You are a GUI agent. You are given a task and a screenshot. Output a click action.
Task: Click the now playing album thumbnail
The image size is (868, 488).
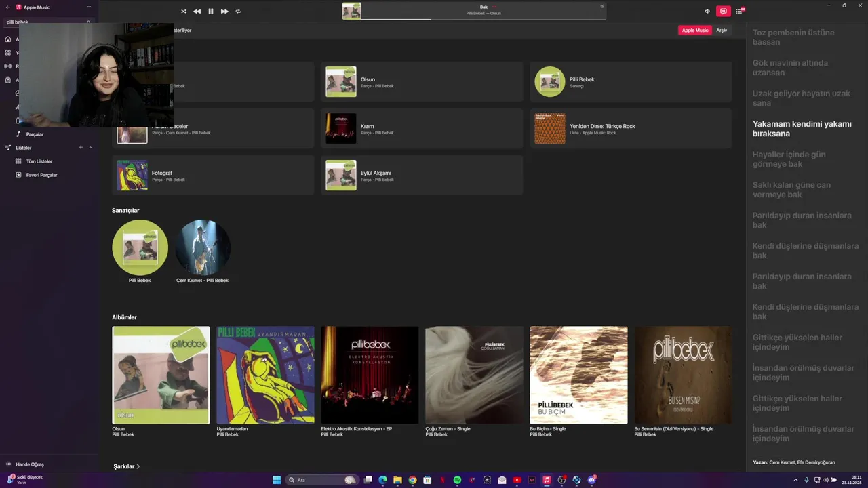click(x=351, y=11)
